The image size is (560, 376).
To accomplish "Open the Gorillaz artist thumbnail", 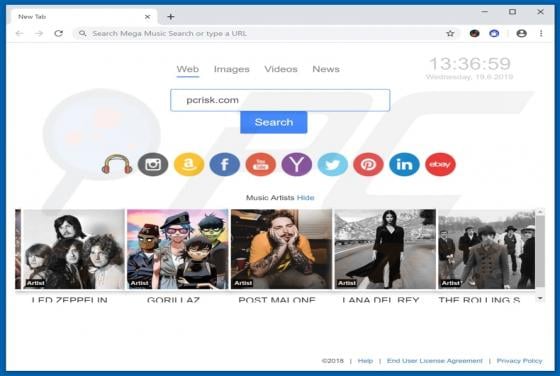I will 178,249.
